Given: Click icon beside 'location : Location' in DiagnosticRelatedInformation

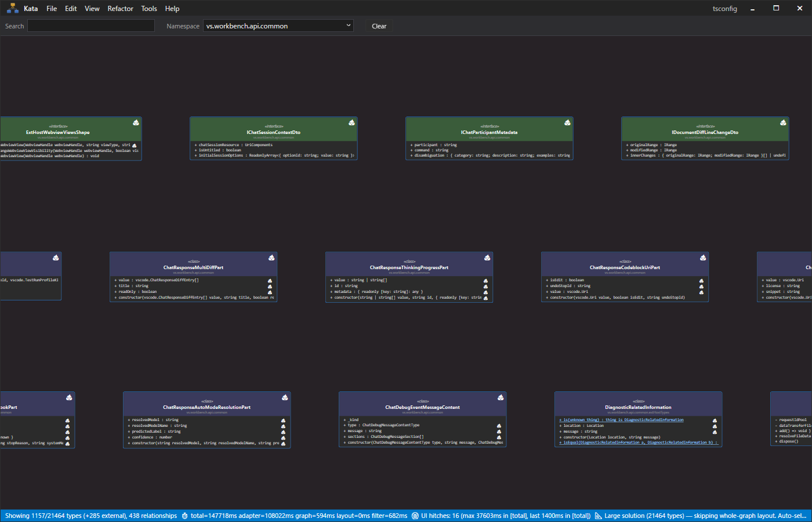Looking at the screenshot, I should [715, 426].
